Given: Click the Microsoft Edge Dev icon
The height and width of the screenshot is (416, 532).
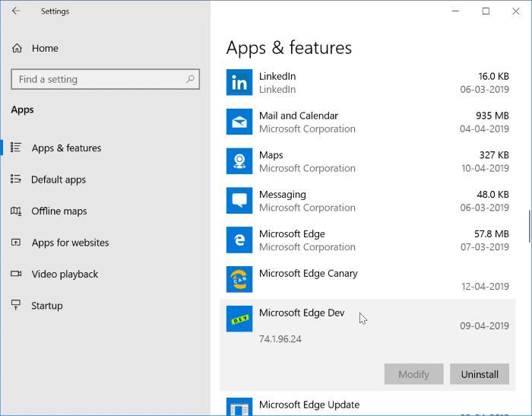Looking at the screenshot, I should (x=239, y=319).
